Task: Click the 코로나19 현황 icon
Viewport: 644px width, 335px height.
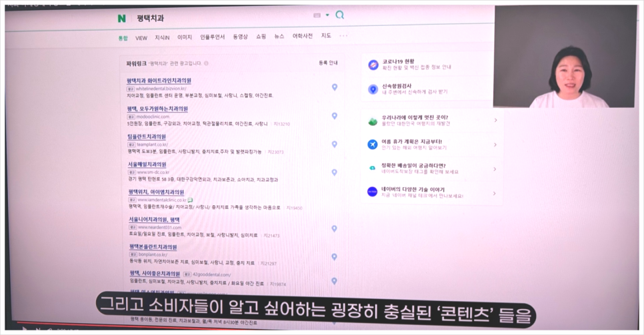Action: [x=373, y=65]
